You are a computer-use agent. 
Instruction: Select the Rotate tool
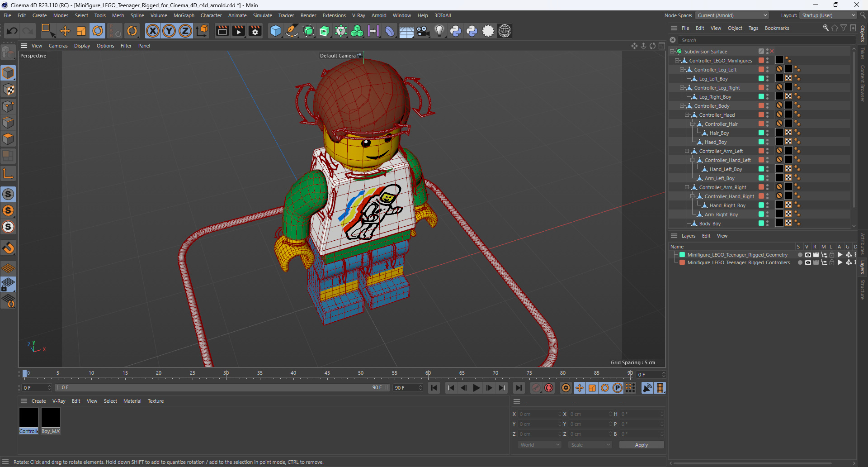tap(98, 31)
